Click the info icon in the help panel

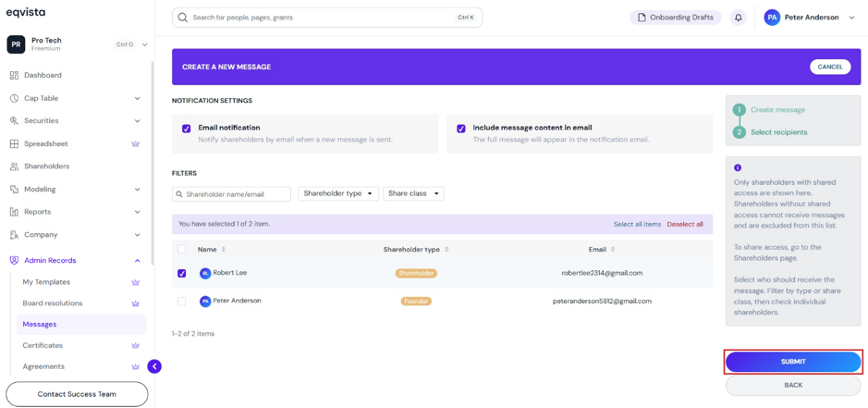[x=737, y=167]
